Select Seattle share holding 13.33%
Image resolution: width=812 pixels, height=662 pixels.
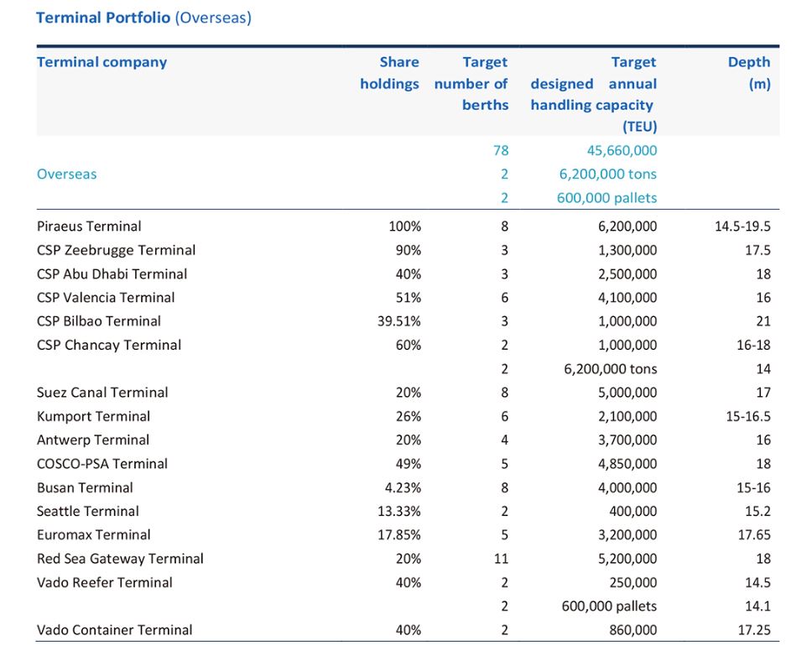(x=399, y=511)
